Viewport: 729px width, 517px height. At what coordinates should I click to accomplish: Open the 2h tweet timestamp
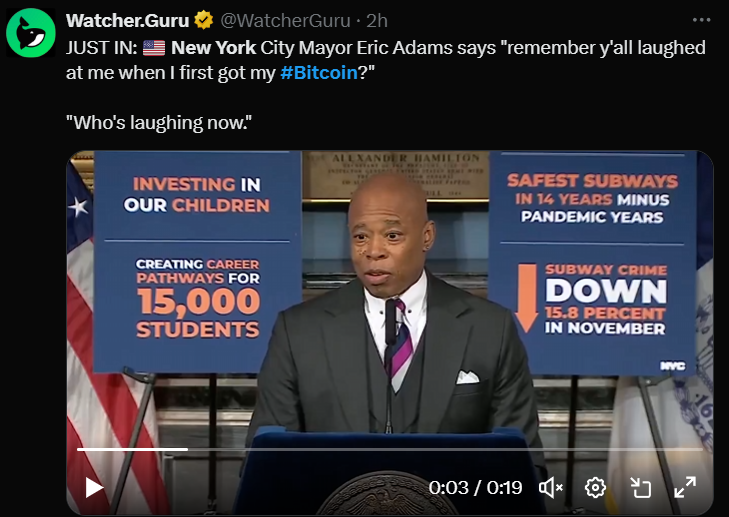377,20
